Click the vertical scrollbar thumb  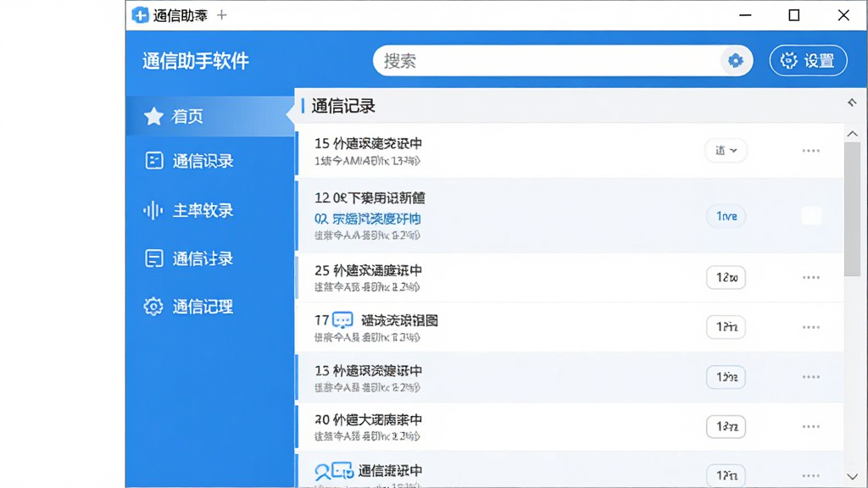click(x=853, y=209)
